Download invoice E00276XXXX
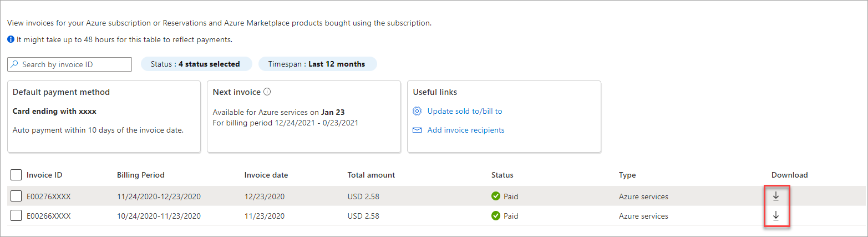This screenshot has width=868, height=237. click(776, 196)
